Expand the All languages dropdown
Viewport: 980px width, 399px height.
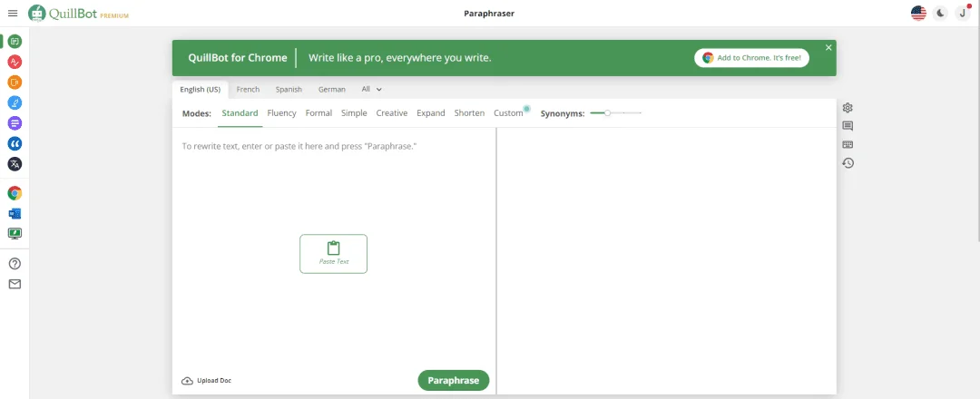pos(371,89)
